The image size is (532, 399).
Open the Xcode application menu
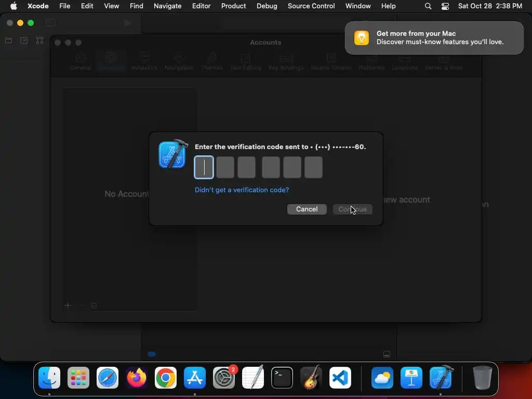click(38, 6)
